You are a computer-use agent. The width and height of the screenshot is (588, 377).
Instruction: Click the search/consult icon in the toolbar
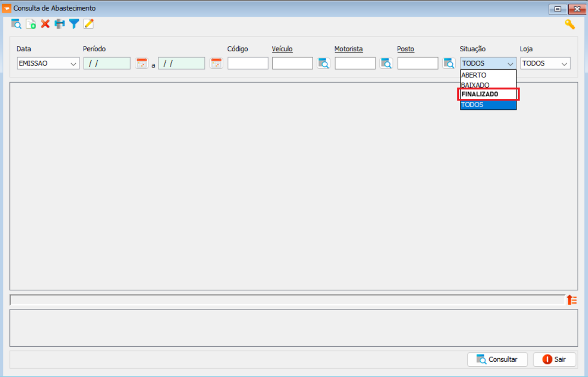point(16,24)
